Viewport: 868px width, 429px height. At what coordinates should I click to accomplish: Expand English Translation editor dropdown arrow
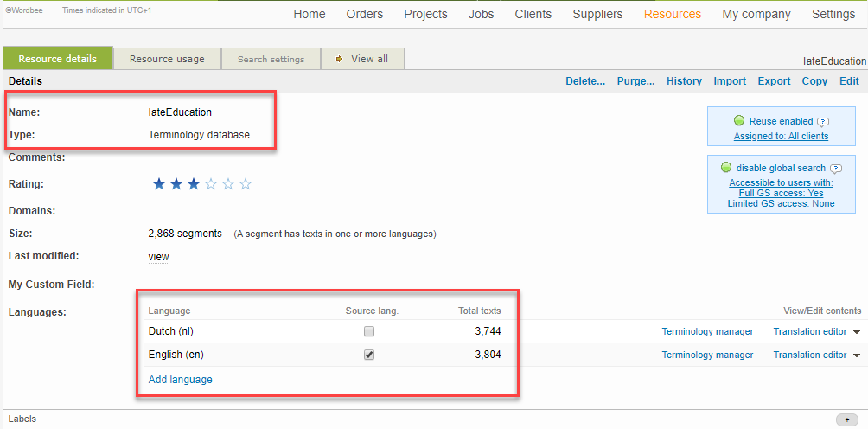click(x=857, y=355)
